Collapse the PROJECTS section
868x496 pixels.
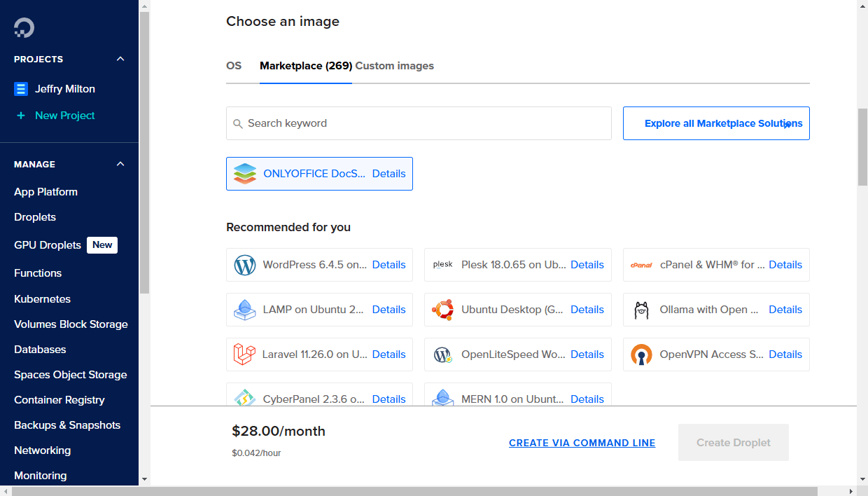120,59
